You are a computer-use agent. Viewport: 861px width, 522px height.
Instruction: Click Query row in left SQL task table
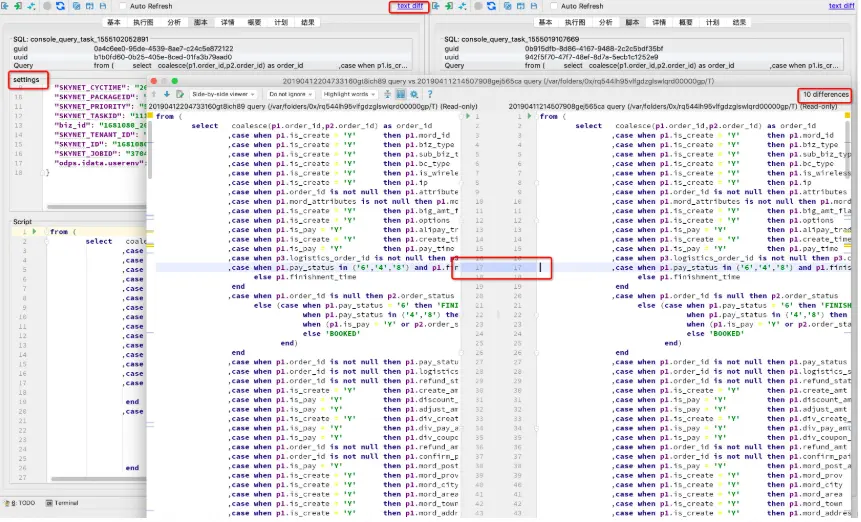pos(211,65)
